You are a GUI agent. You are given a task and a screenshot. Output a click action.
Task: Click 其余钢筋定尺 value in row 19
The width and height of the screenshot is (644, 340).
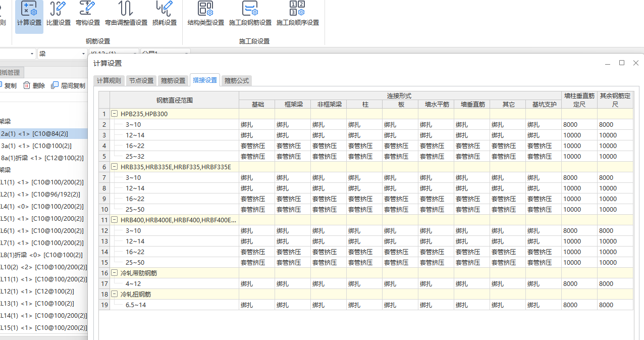pyautogui.click(x=615, y=305)
